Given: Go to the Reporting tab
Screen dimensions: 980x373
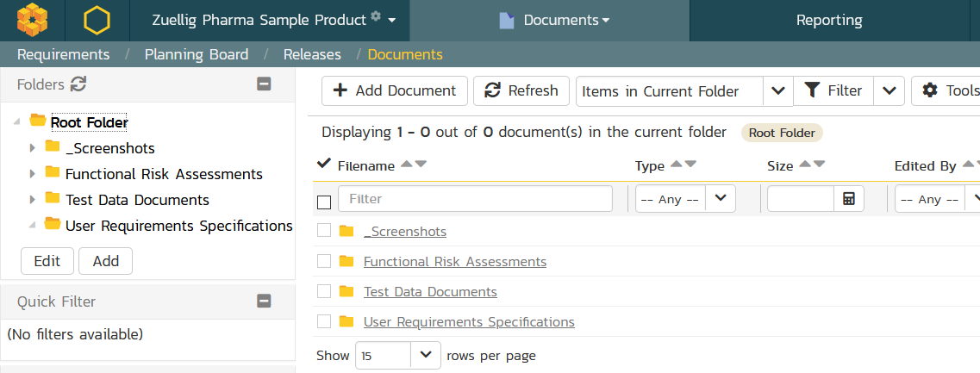Looking at the screenshot, I should click(828, 20).
